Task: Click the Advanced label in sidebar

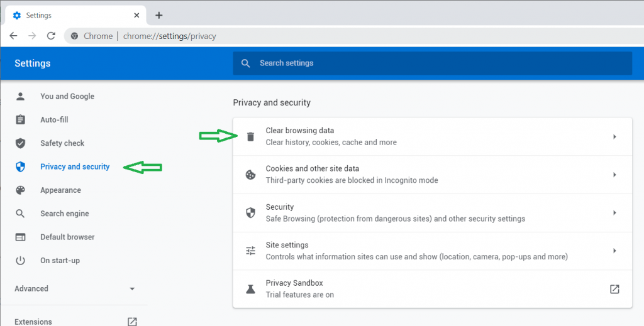Action: [31, 289]
